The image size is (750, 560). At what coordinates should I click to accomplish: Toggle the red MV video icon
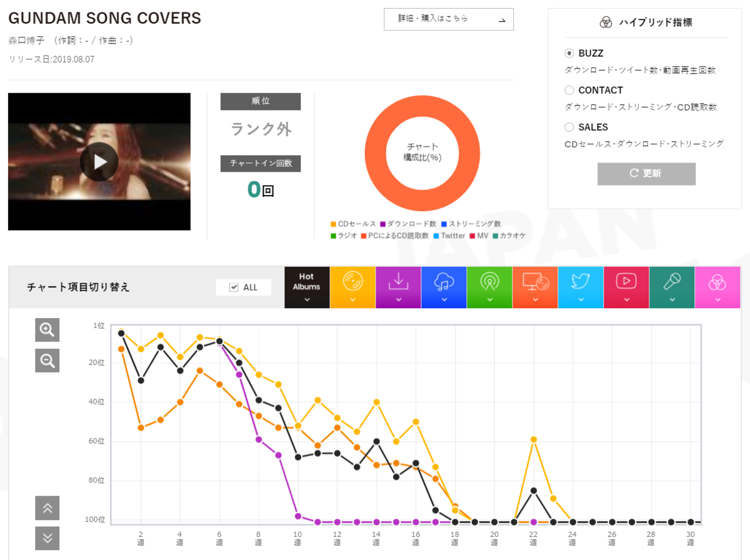click(x=626, y=287)
